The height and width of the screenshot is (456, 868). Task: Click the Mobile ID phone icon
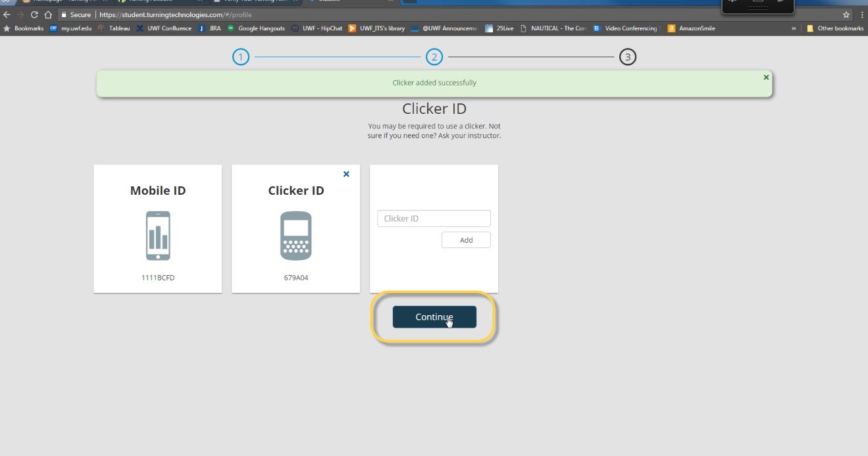click(158, 236)
